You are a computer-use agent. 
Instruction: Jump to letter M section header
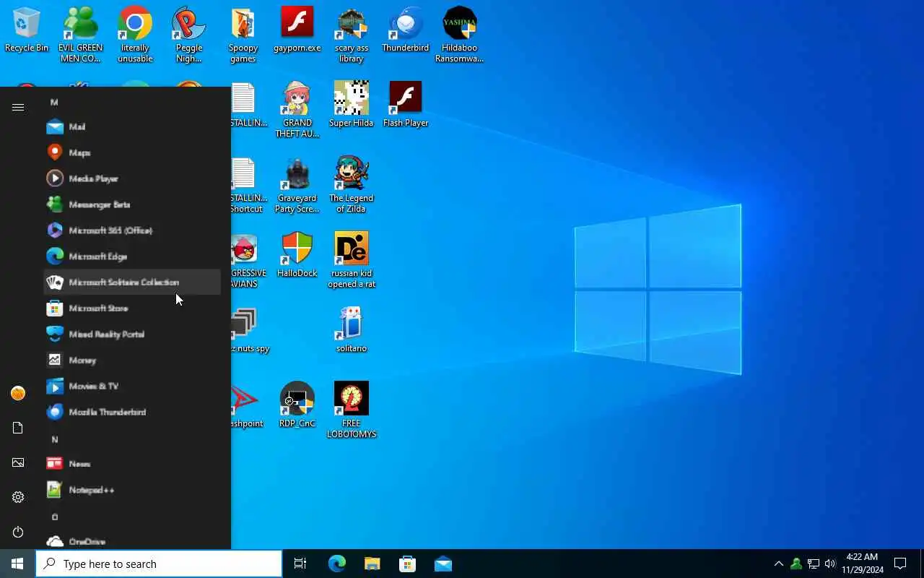pyautogui.click(x=54, y=102)
